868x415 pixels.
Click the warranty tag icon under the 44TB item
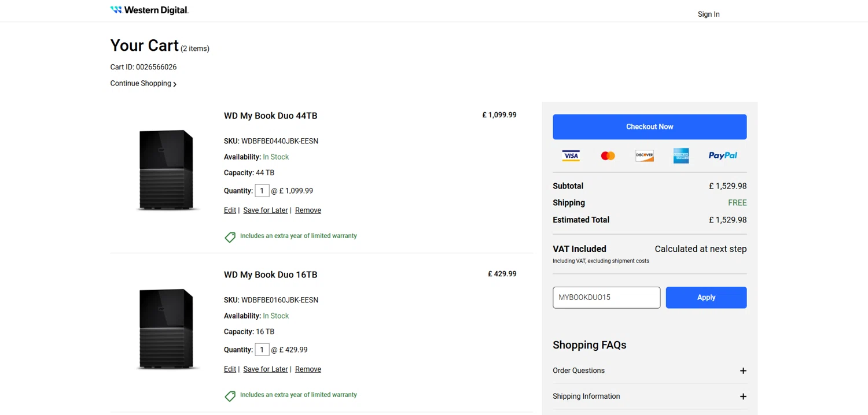(x=230, y=237)
